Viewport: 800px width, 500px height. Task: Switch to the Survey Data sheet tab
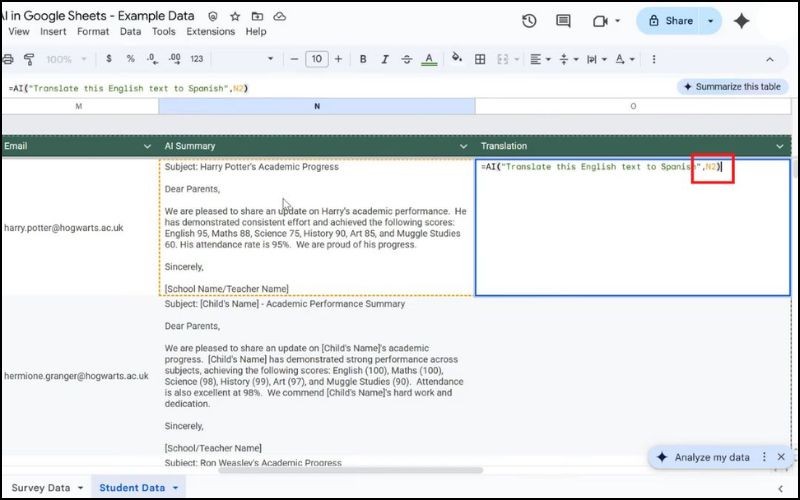point(39,488)
